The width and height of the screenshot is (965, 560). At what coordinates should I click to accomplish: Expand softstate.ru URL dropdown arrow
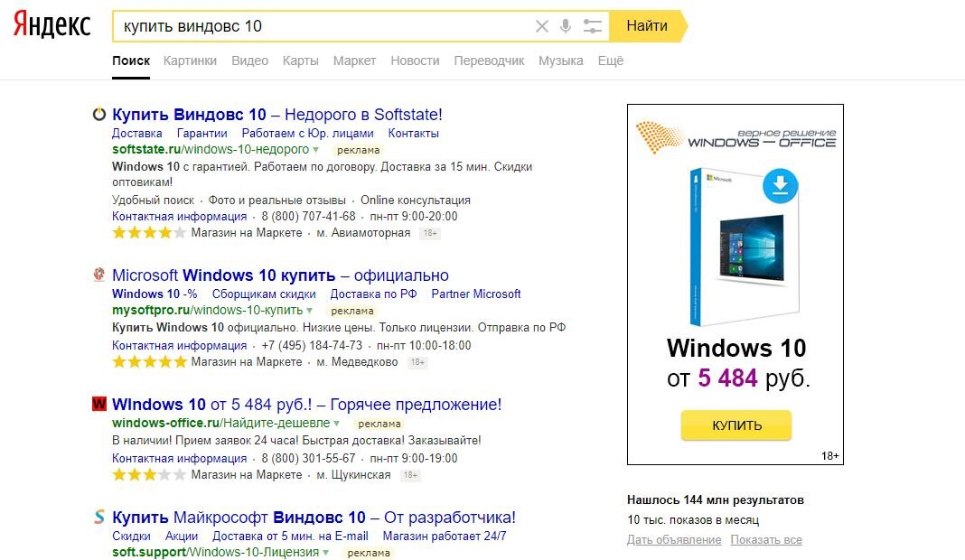[315, 150]
